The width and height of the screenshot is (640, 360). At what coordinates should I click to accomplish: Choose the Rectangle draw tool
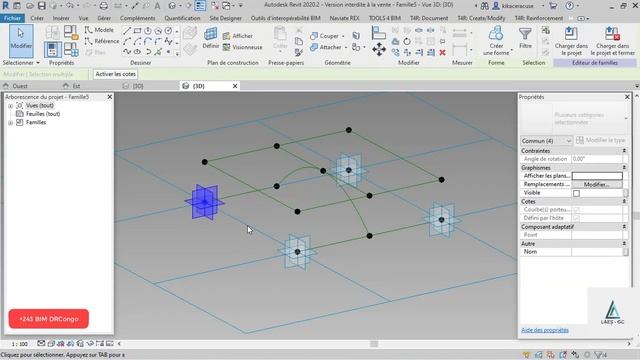(138, 31)
